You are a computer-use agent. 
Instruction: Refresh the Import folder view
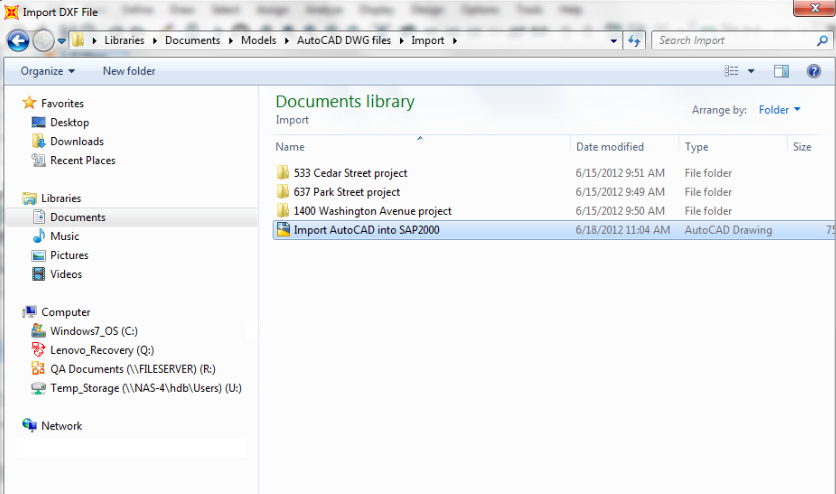pos(634,41)
